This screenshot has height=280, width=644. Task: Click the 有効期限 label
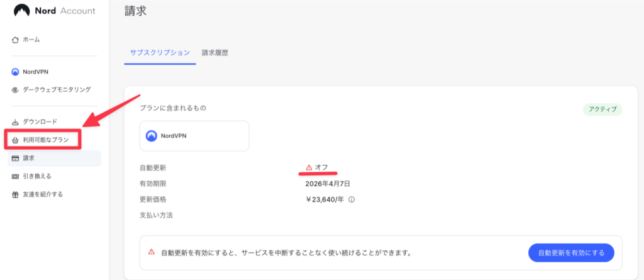153,183
